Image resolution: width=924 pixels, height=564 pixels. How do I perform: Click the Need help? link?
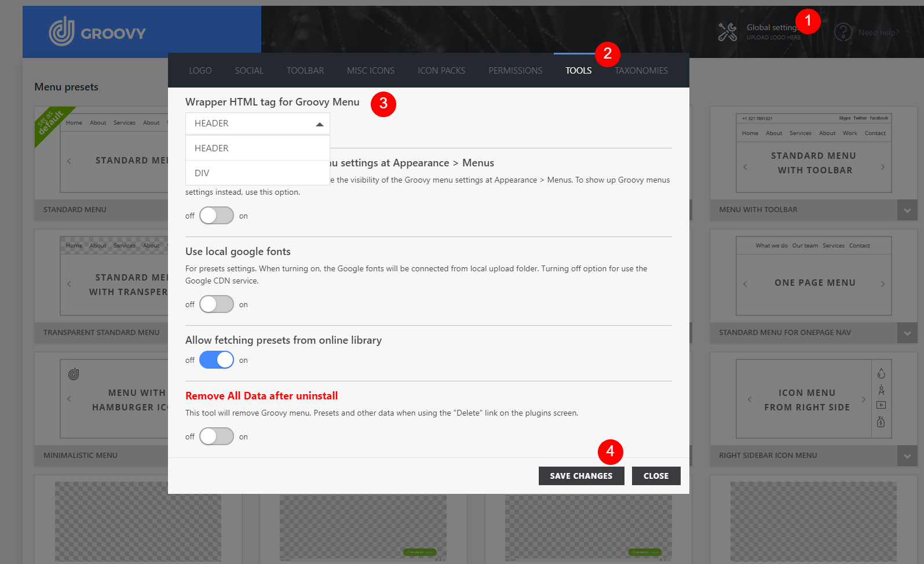click(x=879, y=32)
